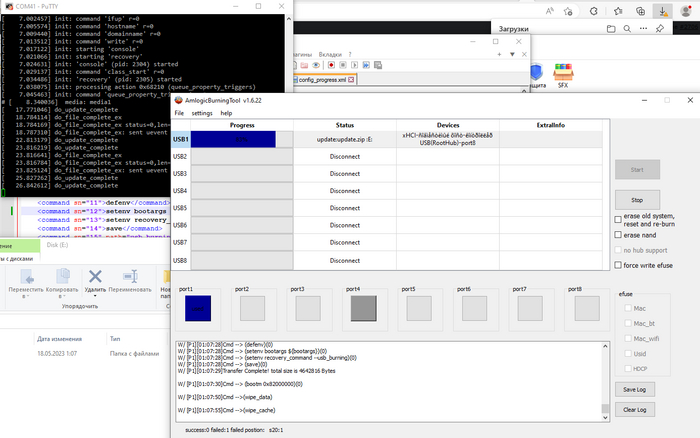Select Disk (E:) tab in Explorer
This screenshot has width=700, height=438.
tap(58, 245)
